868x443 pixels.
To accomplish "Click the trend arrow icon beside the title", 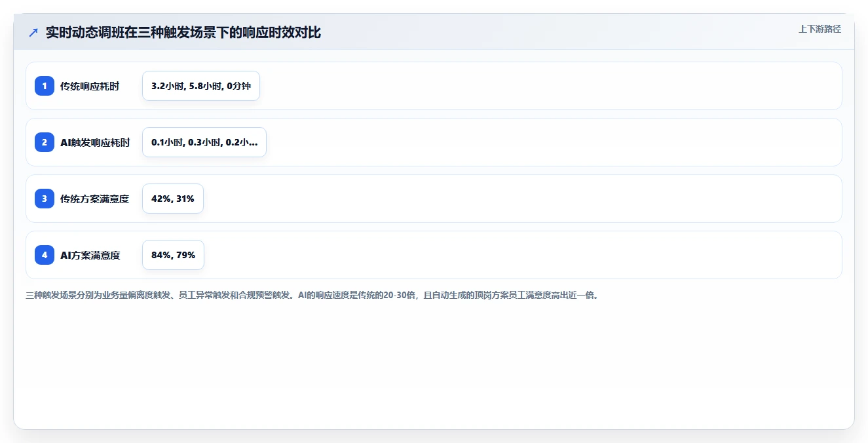I will click(x=33, y=32).
